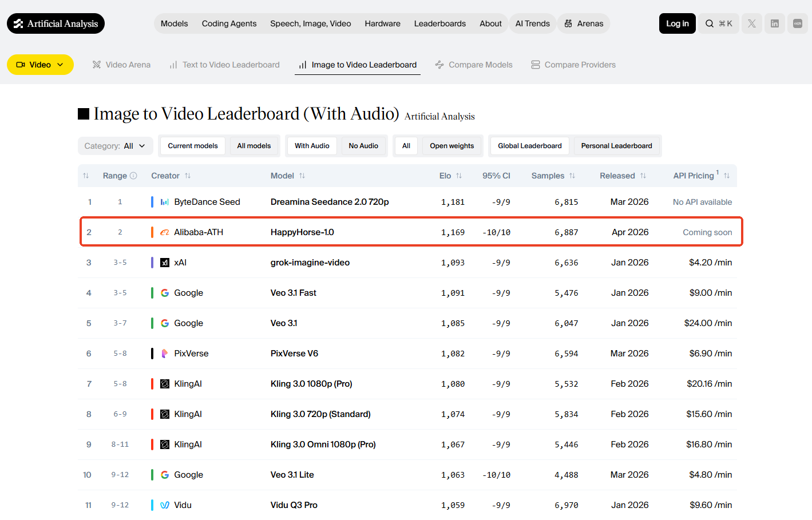Open search with the magnifier icon
Image resolution: width=812 pixels, height=520 pixels.
pyautogui.click(x=710, y=23)
